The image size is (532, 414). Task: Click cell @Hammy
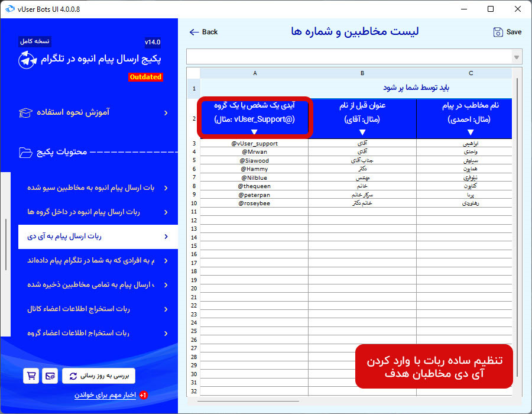pos(254,169)
